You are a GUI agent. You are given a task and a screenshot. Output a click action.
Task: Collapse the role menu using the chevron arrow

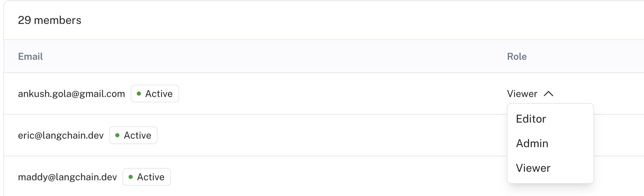pos(548,94)
